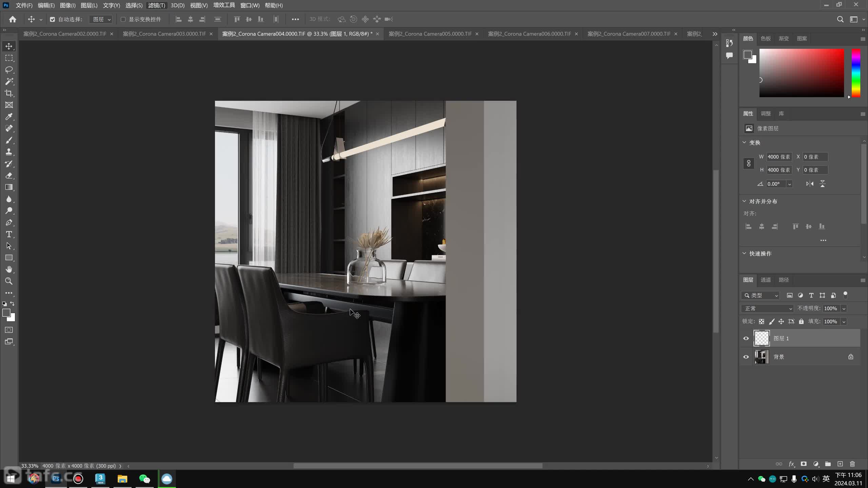
Task: Switch to Camera005.0000.TIF document tab
Action: click(x=430, y=34)
